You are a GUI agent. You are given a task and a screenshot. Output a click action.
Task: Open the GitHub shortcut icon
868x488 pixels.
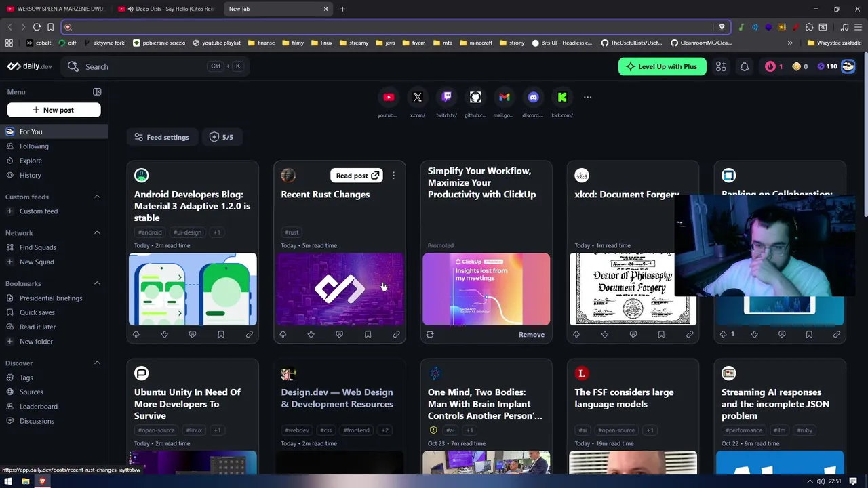click(475, 98)
